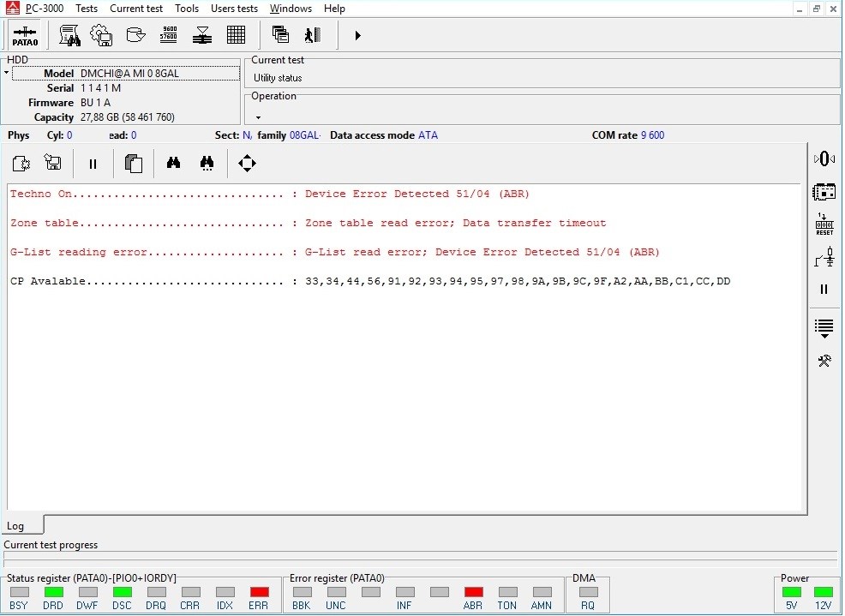Click the new log with gear icon
This screenshot has width=845, height=616.
click(21, 164)
